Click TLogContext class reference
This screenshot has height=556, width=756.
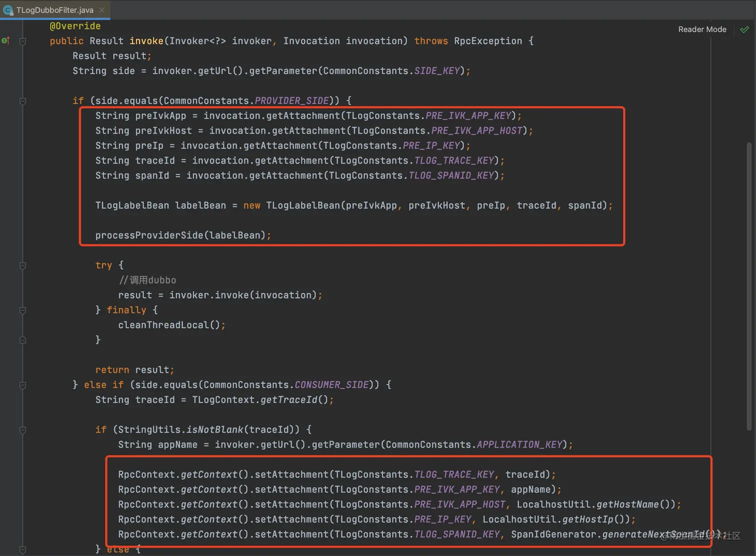[x=223, y=399]
